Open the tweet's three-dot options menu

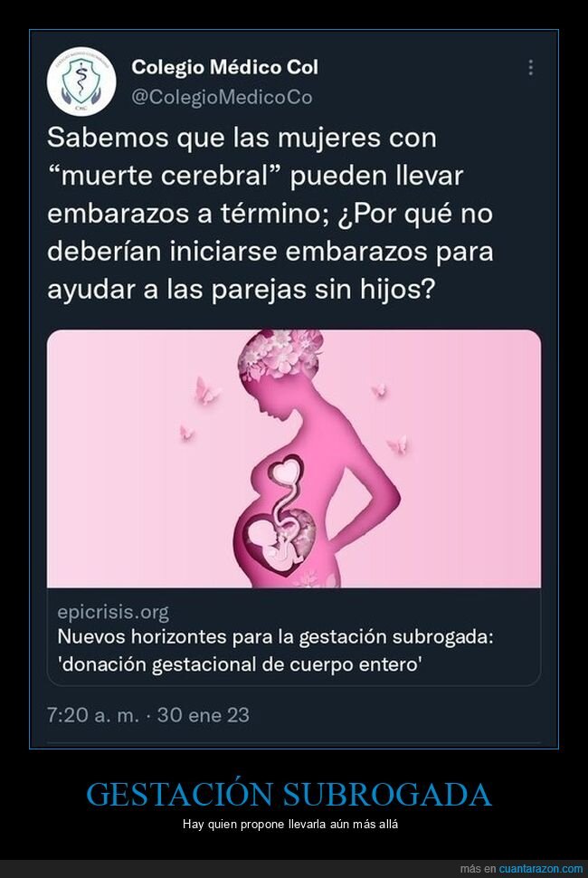click(x=530, y=68)
